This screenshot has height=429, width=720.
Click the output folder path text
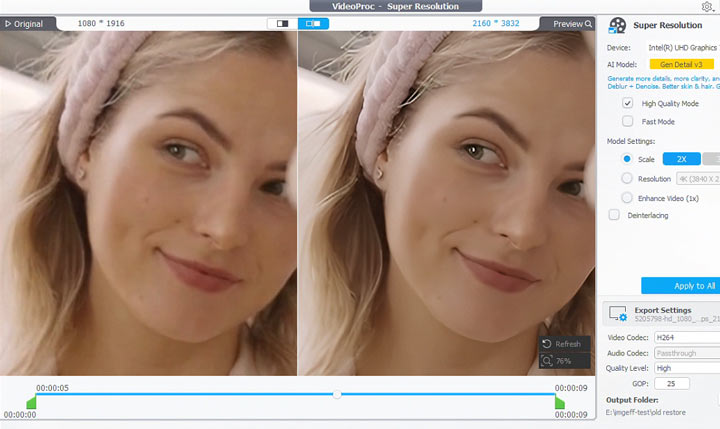[646, 412]
